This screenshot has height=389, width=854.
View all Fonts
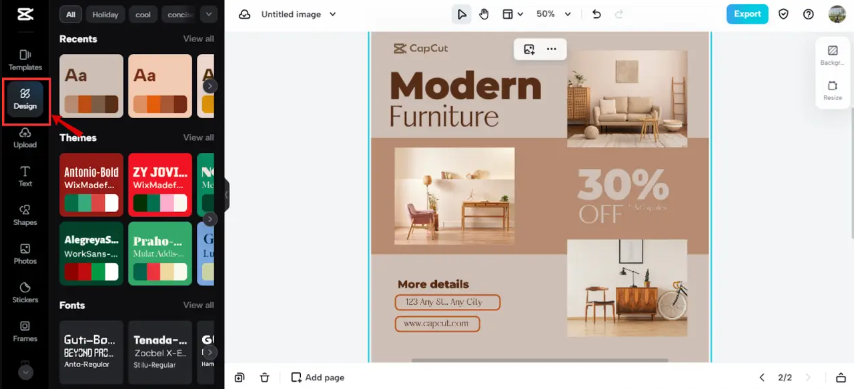click(x=198, y=305)
